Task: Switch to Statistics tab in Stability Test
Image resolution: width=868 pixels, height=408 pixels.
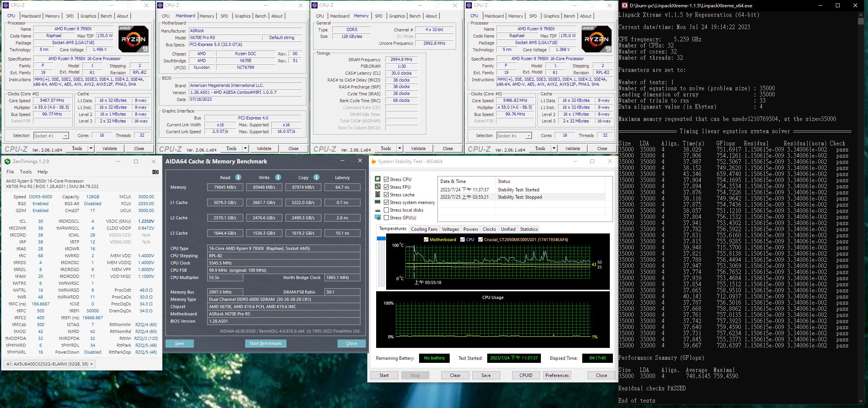Action: pos(529,229)
